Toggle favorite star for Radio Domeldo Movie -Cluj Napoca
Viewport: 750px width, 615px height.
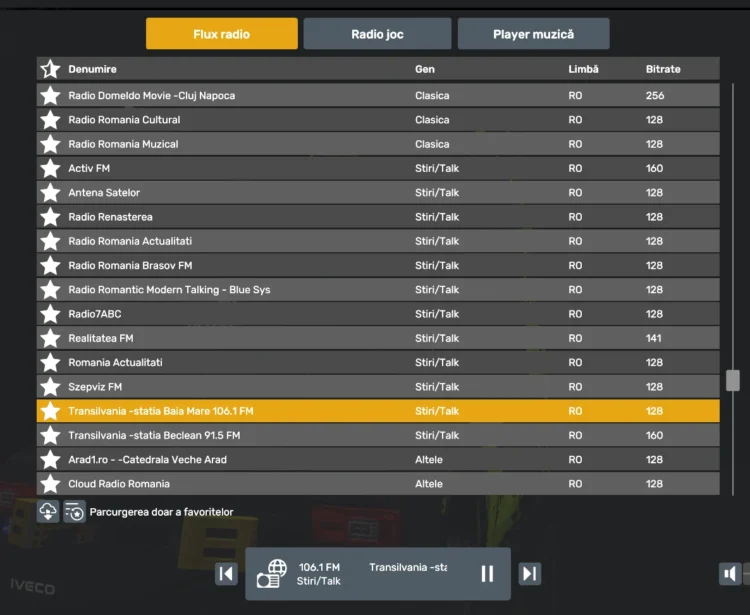point(50,95)
